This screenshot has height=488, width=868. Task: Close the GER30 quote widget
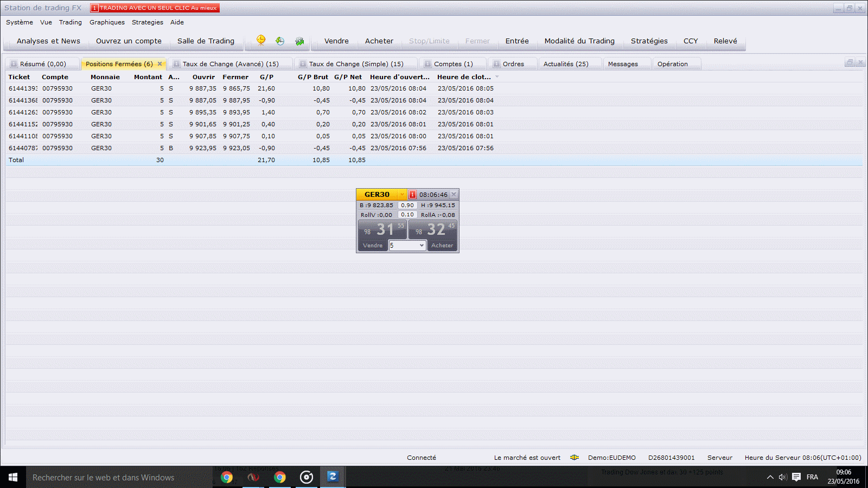click(x=454, y=194)
